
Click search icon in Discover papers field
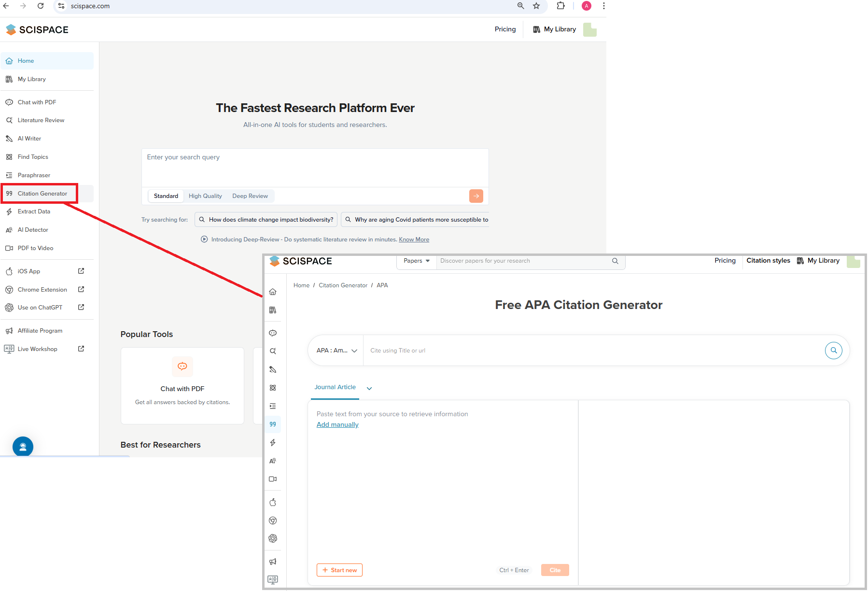615,261
